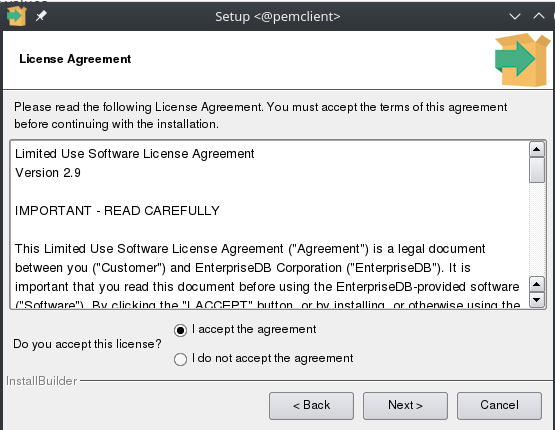Minimize window using the down chevron
This screenshot has width=555, height=430.
(514, 16)
